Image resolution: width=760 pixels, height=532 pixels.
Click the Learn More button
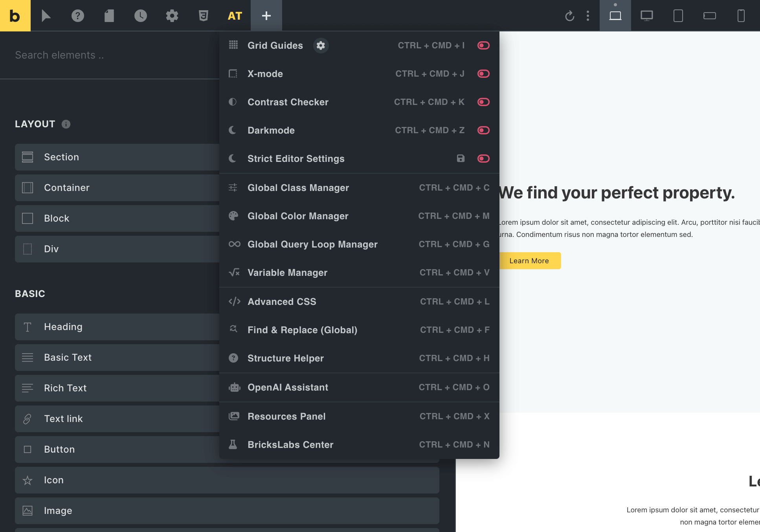tap(529, 261)
